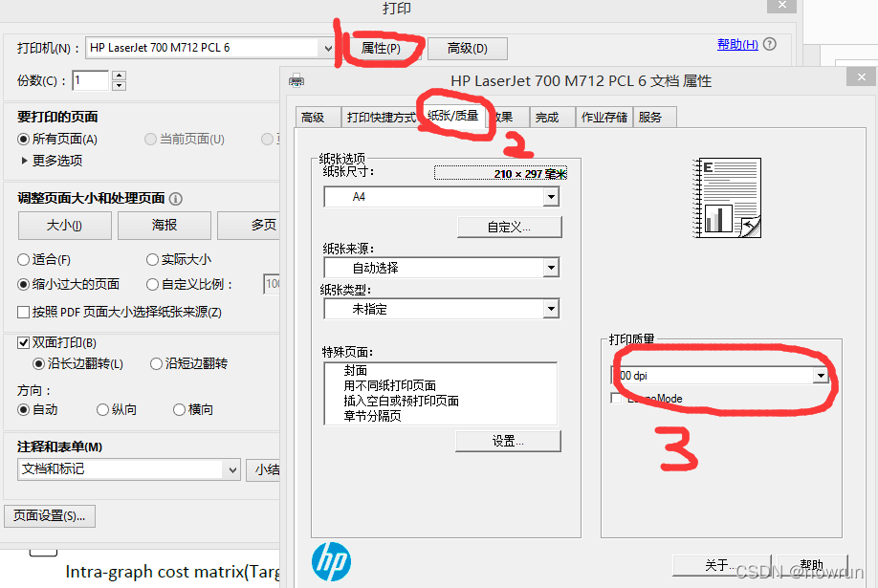Click the Poster button
878x588 pixels.
pyautogui.click(x=165, y=226)
